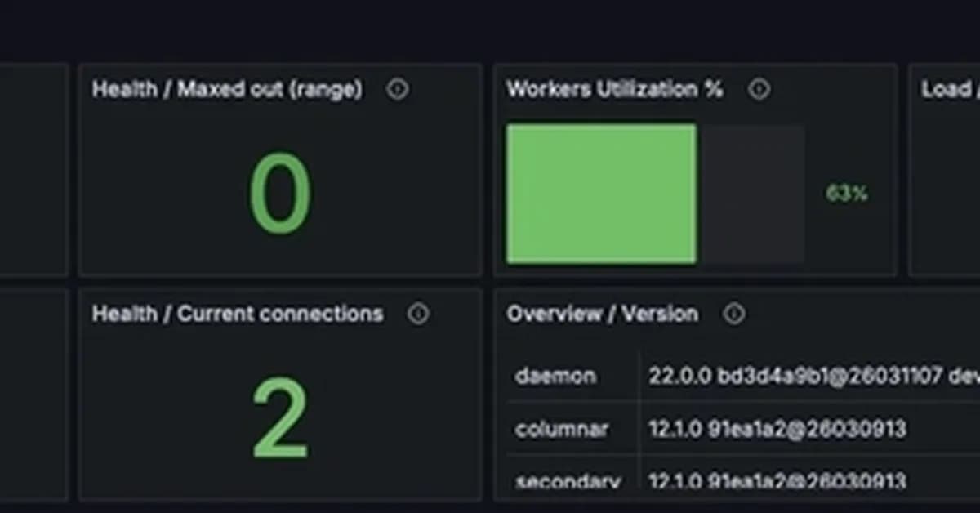Click the green 2 connections stat value
This screenshot has height=513, width=980.
[280, 417]
